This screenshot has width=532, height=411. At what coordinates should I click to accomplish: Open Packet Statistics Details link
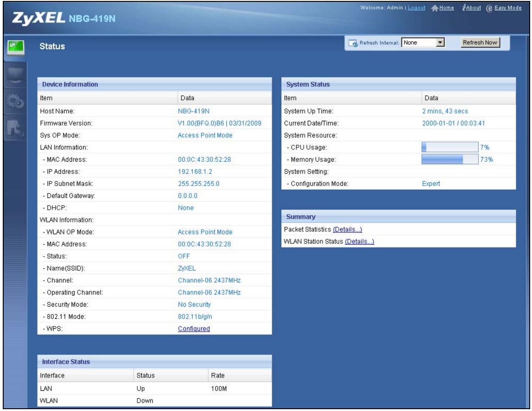click(347, 230)
